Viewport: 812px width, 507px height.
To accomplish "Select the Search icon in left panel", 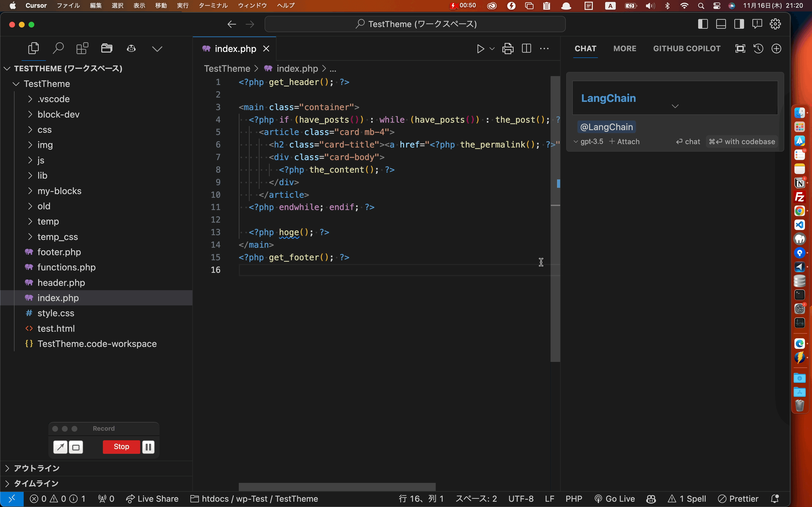I will tap(58, 49).
